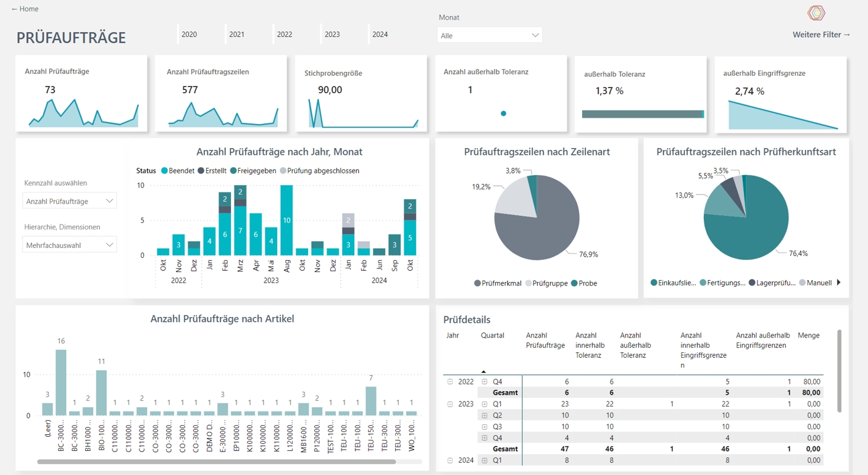The height and width of the screenshot is (475, 868).
Task: Click the Artikel chart horizontal scrollbar
Action: (216, 461)
